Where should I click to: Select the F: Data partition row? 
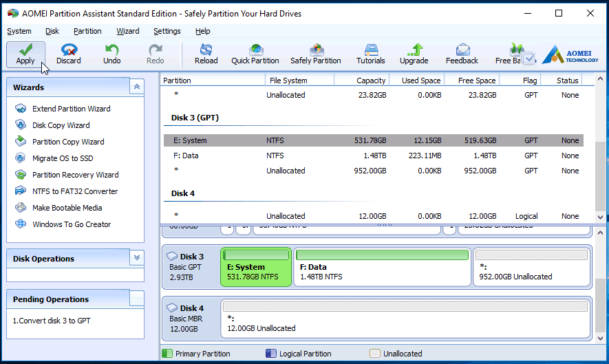pyautogui.click(x=374, y=156)
